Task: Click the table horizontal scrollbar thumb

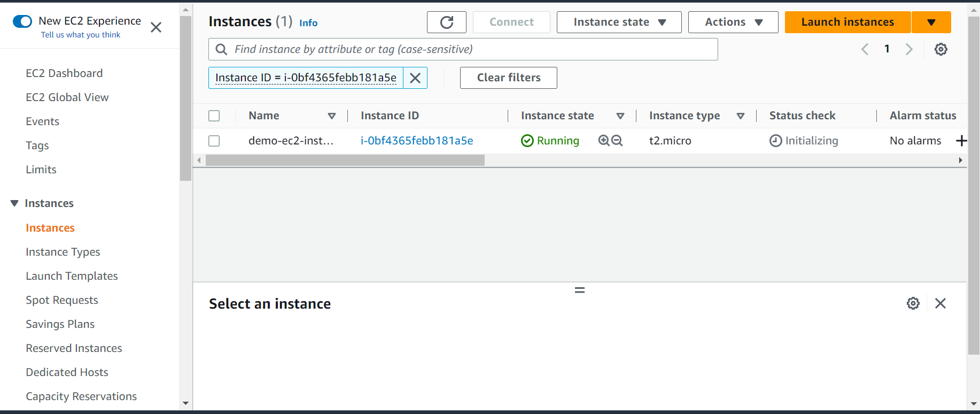Action: click(345, 160)
